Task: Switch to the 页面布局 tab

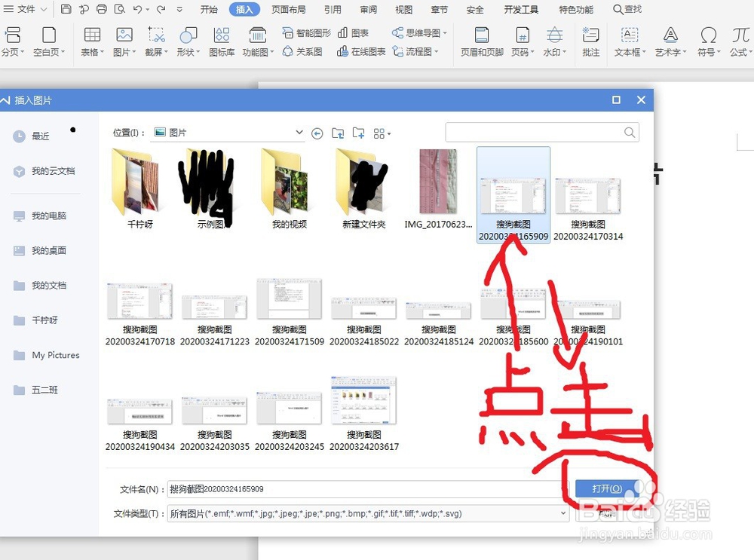Action: [289, 9]
